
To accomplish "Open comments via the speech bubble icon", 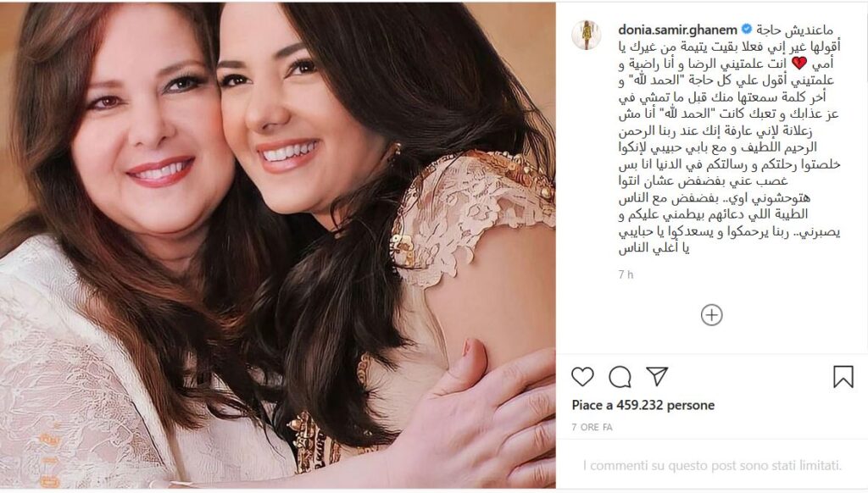I will pyautogui.click(x=620, y=377).
